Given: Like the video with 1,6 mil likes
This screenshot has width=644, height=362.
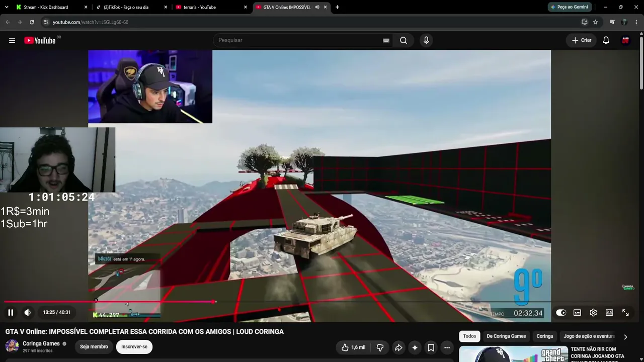Looking at the screenshot, I should (353, 347).
